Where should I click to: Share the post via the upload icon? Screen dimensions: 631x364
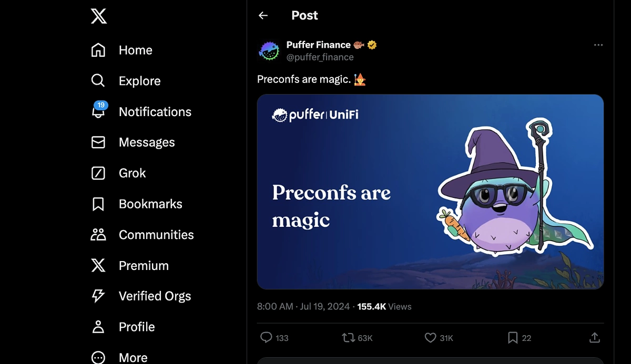point(595,337)
